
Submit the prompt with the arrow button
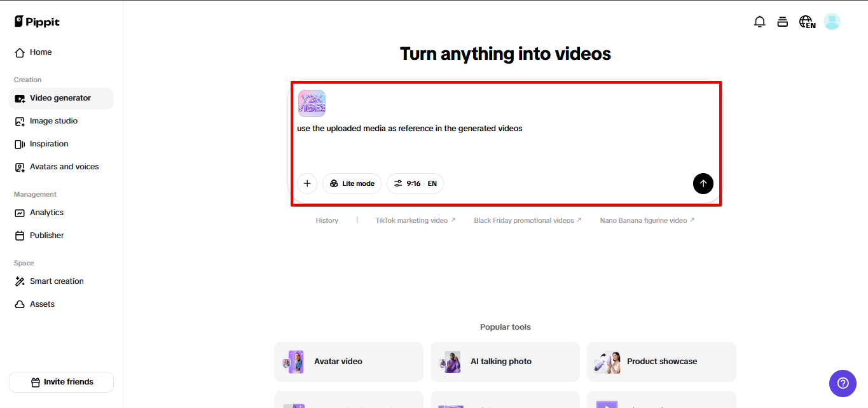tap(703, 183)
